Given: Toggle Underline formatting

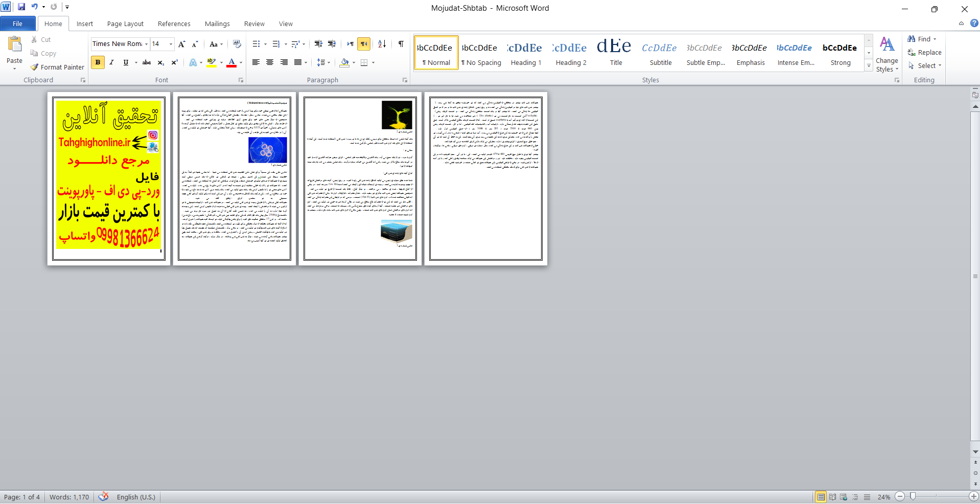Looking at the screenshot, I should pyautogui.click(x=126, y=62).
